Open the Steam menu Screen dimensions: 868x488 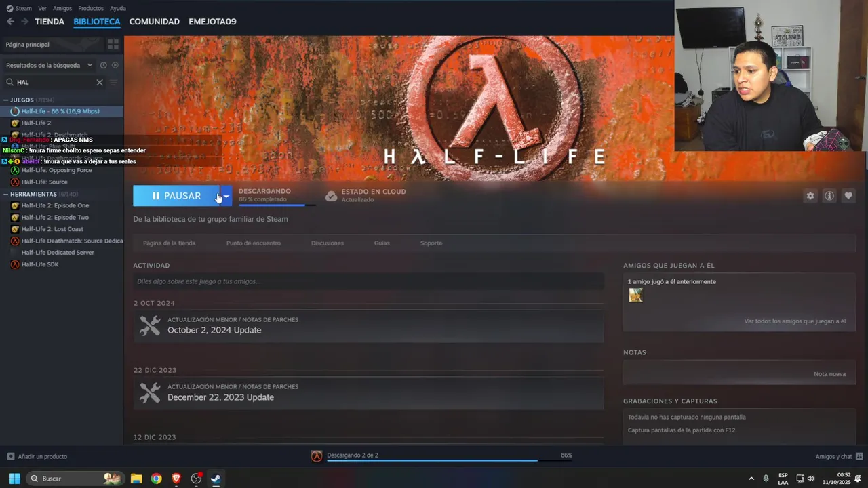(19, 8)
